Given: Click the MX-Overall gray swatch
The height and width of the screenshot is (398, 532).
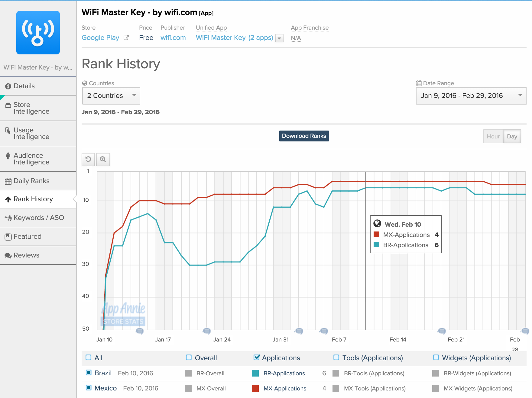Looking at the screenshot, I should pos(188,388).
